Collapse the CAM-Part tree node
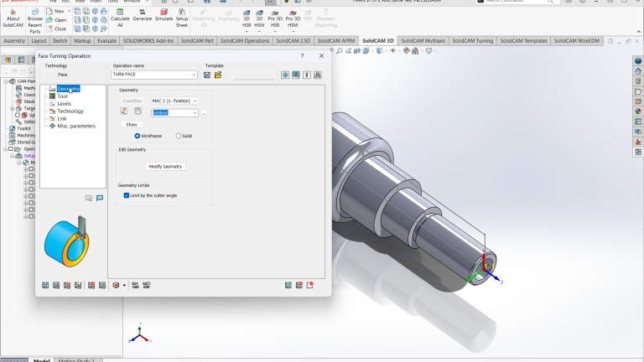 click(5, 81)
